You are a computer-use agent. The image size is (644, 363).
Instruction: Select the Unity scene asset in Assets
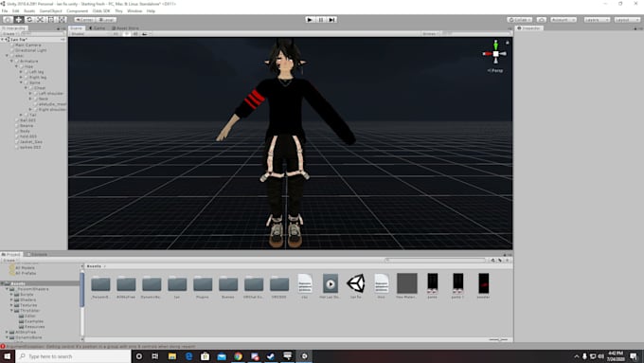(356, 283)
